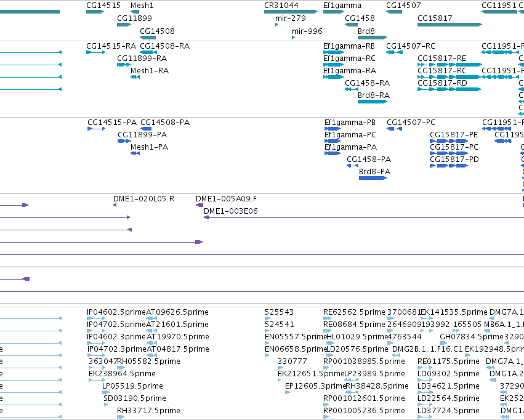Viewport: 524px width, 420px height.
Task: Select the CG15817 gene bar
Action: (450, 25)
